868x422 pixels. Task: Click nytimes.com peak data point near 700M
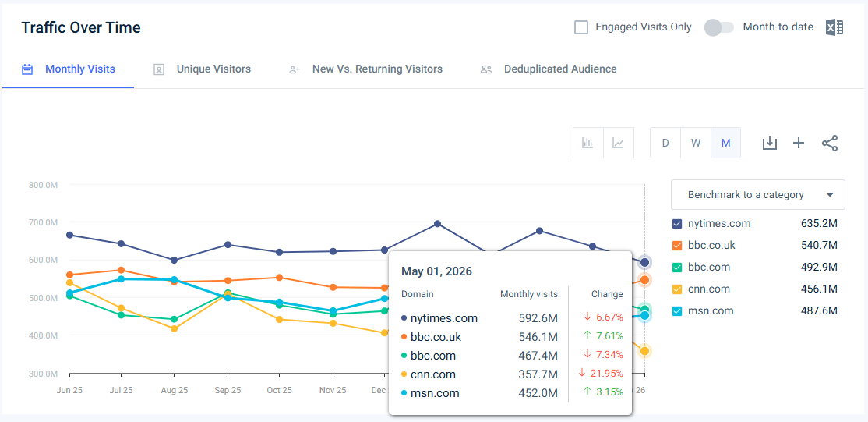pos(437,223)
